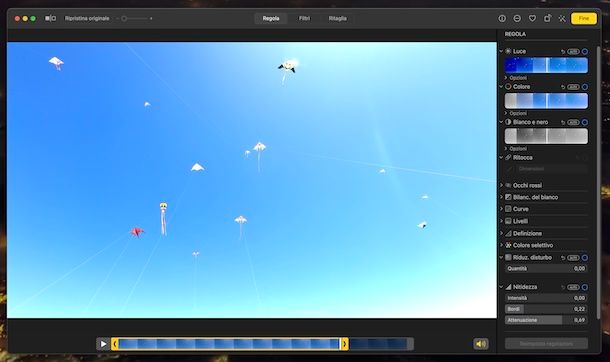Click the compare before/after icon

[x=51, y=18]
